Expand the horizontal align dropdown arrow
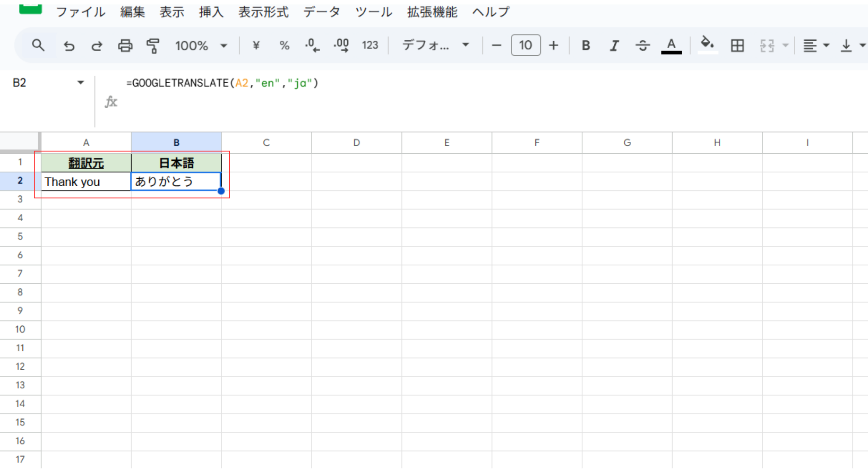This screenshot has height=473, width=868. coord(826,46)
